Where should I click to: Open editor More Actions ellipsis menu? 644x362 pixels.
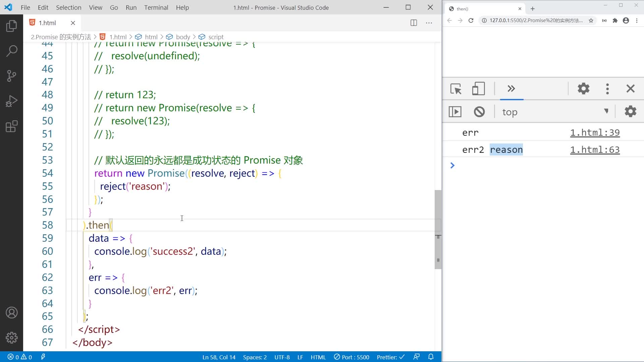[429, 23]
